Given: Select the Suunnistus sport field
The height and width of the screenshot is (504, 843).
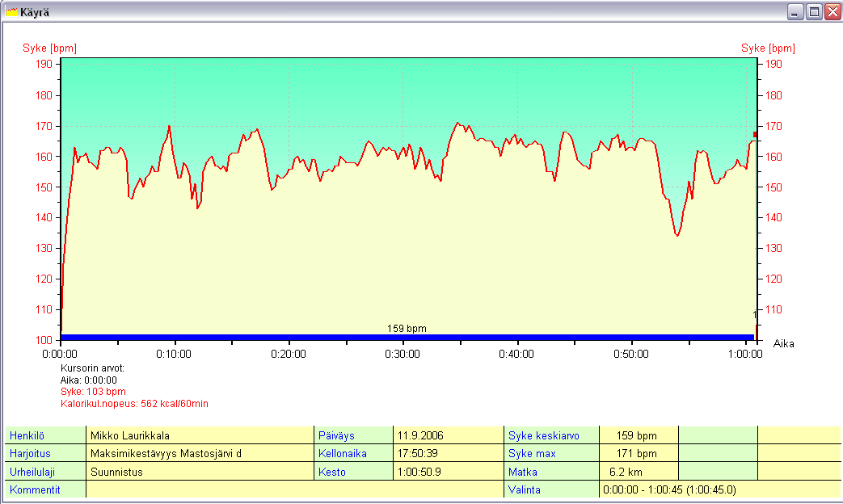Looking at the screenshot, I should [199, 471].
